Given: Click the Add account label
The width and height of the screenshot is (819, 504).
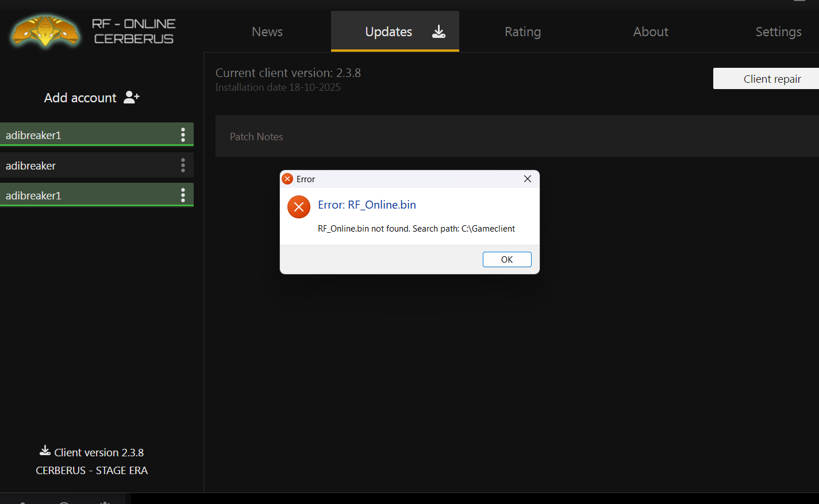Looking at the screenshot, I should 80,98.
